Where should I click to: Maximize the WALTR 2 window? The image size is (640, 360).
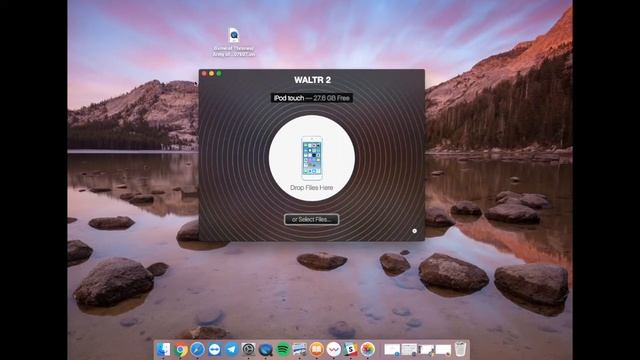coord(219,73)
